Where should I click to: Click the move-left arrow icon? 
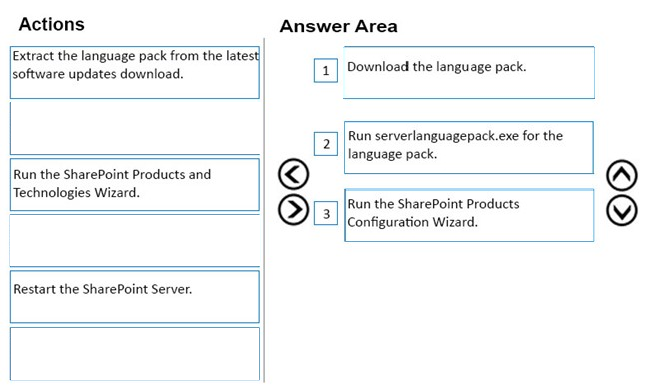pos(293,174)
